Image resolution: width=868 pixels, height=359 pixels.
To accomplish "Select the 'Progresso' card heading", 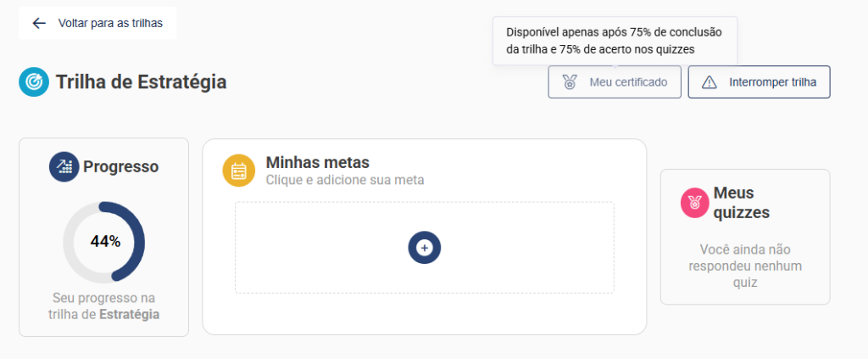I will click(x=120, y=167).
